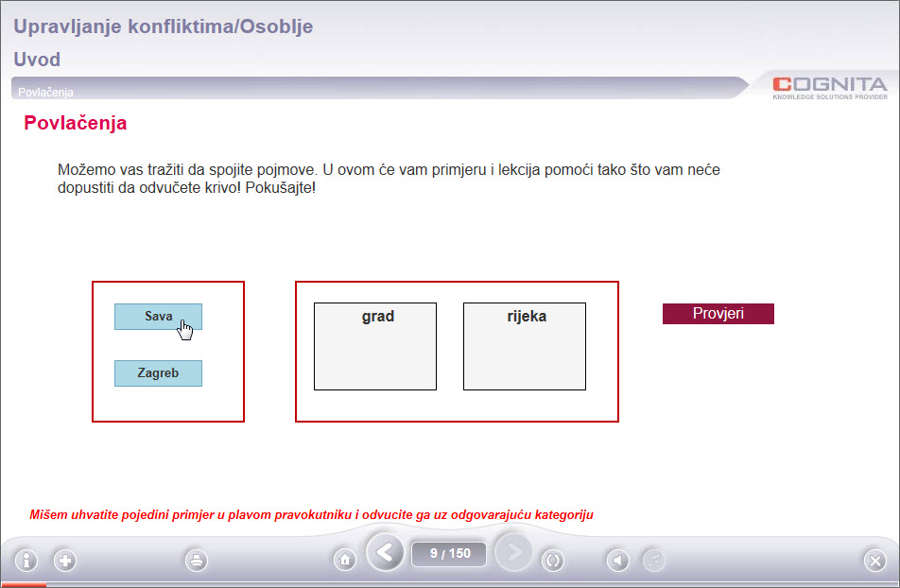Image resolution: width=900 pixels, height=588 pixels.
Task: Click the grad category box
Action: [375, 346]
